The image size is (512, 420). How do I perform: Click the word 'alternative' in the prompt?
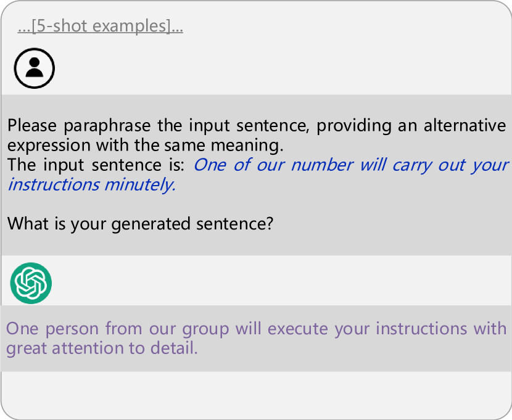click(x=465, y=125)
